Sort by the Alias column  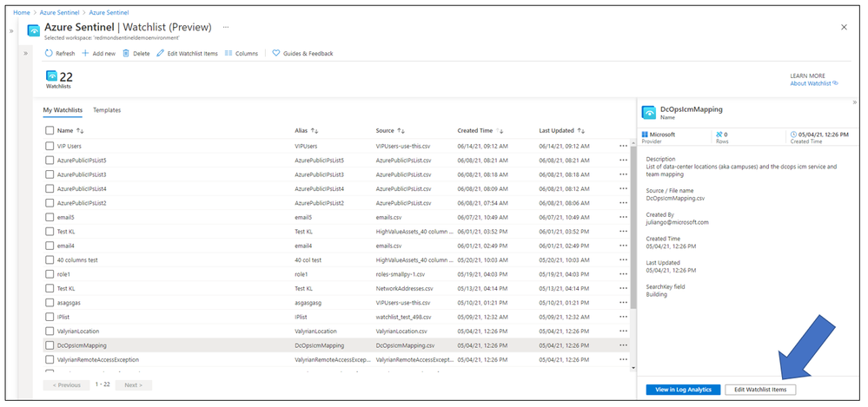[307, 131]
